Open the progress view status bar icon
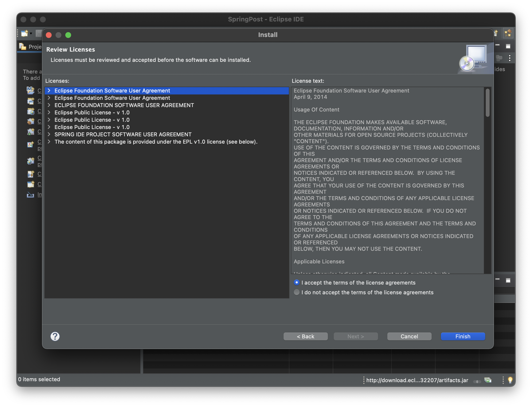Screen dimensions: 532x407 pyautogui.click(x=488, y=380)
